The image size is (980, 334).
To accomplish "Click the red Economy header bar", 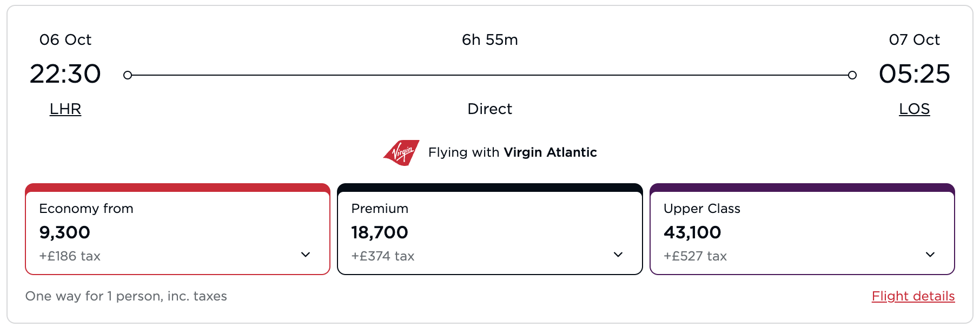I will (x=177, y=188).
